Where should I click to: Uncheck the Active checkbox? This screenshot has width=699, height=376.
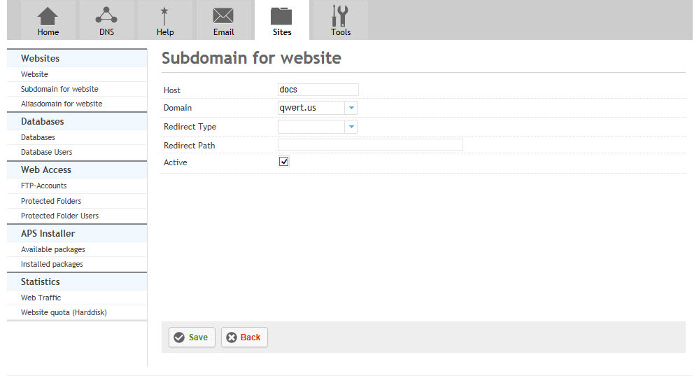(x=284, y=161)
